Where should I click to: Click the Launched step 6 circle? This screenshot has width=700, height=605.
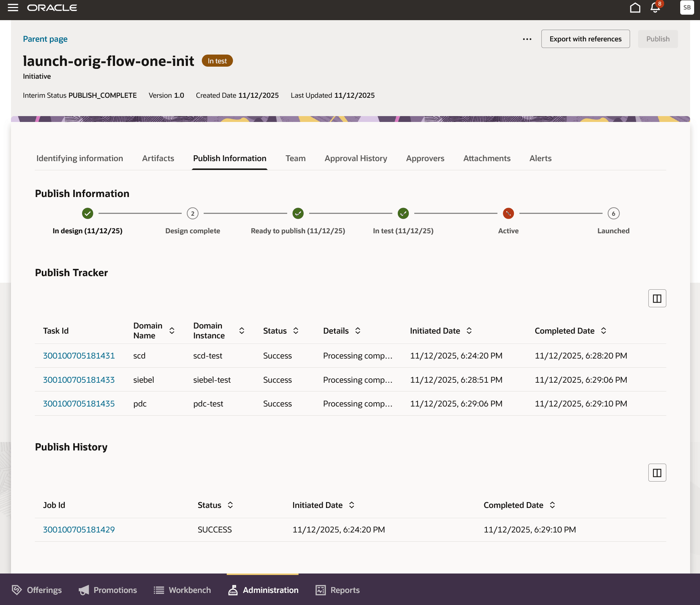[x=614, y=213]
